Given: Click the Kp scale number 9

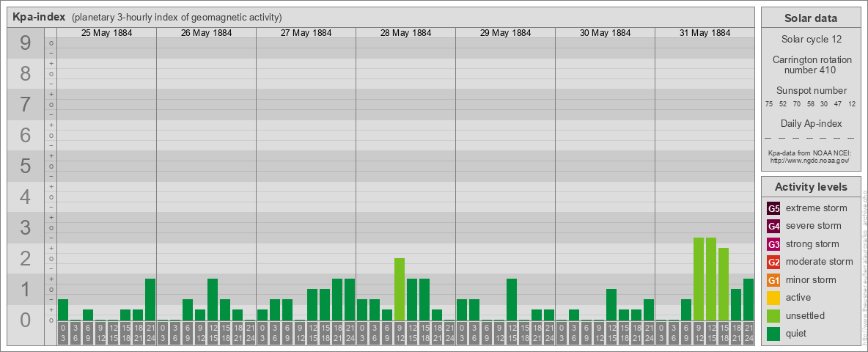Looking at the screenshot, I should click(x=26, y=43).
